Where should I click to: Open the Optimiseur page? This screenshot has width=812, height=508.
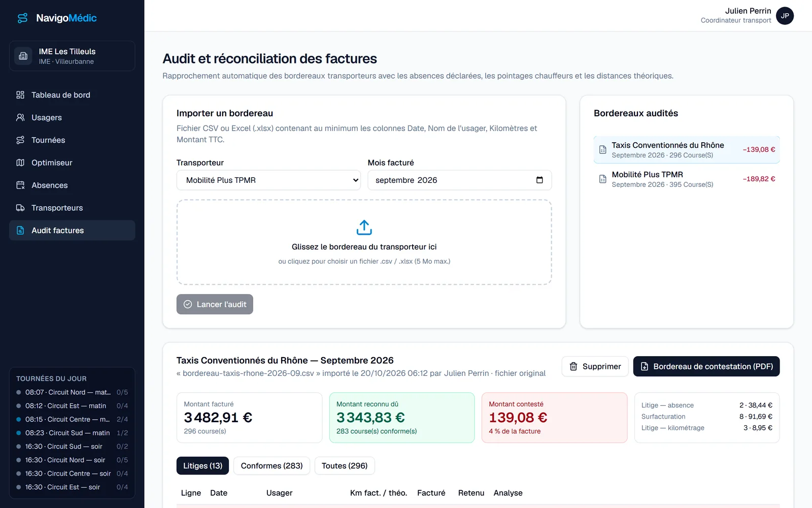pos(72,163)
